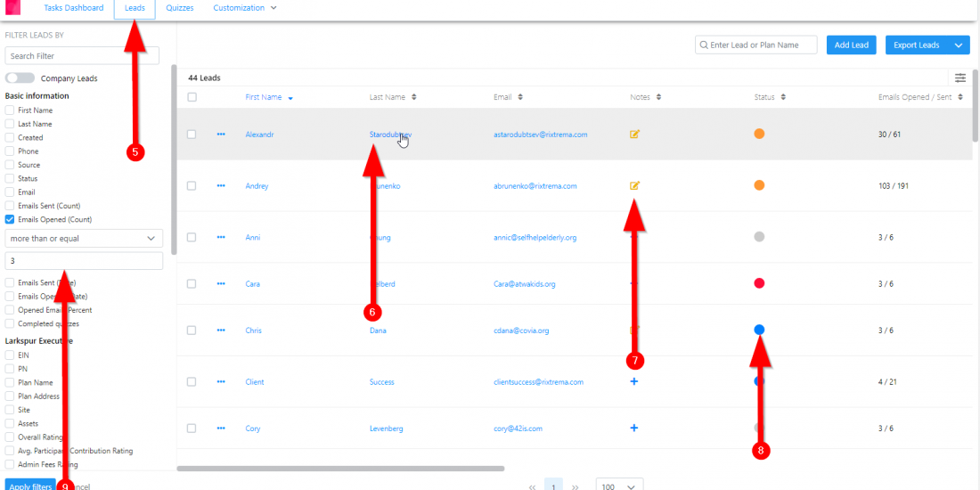This screenshot has height=490, width=980.
Task: Click the Add Lead button
Action: pos(851,45)
